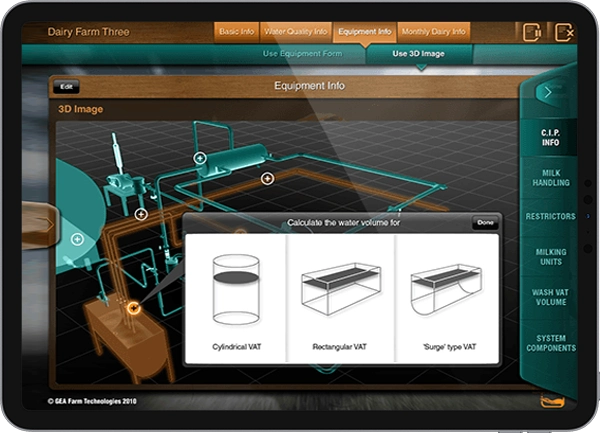
Task: Choose the Rectangular VAT shape
Action: (340, 297)
